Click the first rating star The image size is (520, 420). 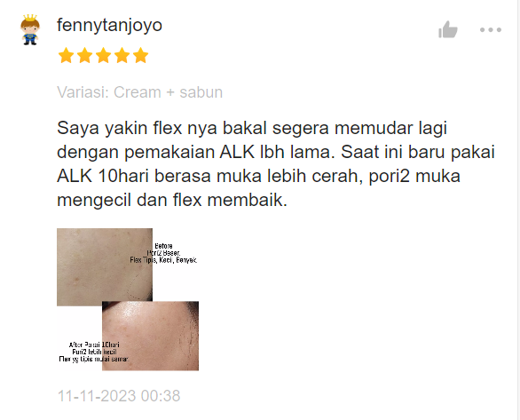[x=66, y=55]
